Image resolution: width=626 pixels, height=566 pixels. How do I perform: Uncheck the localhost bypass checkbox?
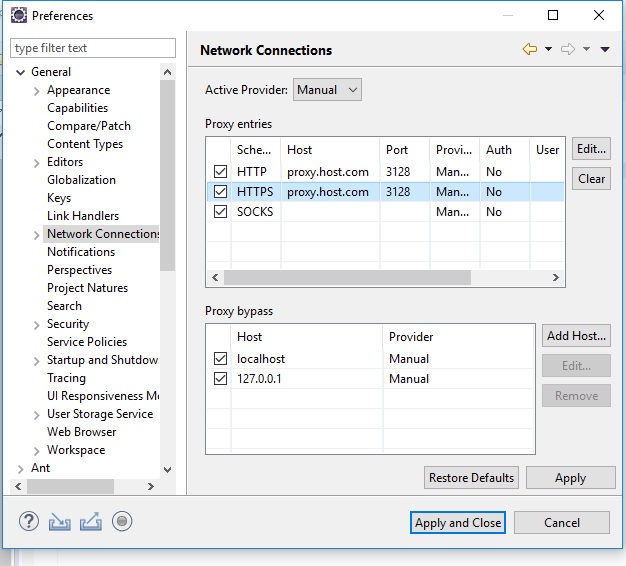pos(220,358)
